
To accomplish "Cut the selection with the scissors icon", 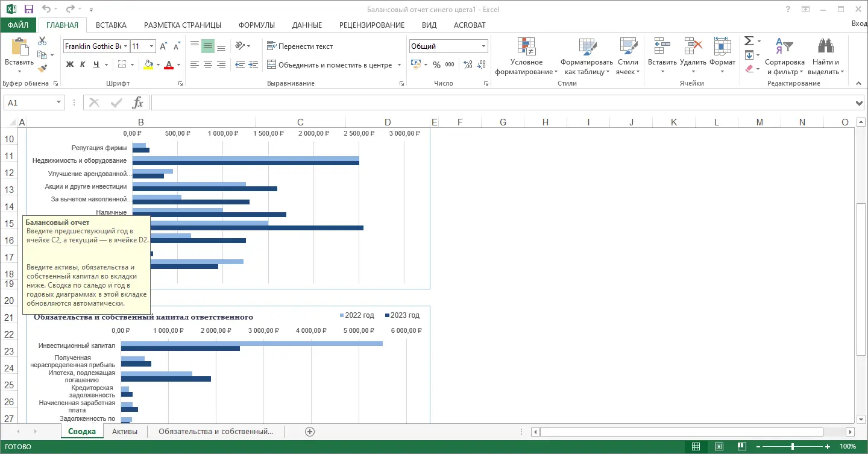I will pyautogui.click(x=42, y=42).
